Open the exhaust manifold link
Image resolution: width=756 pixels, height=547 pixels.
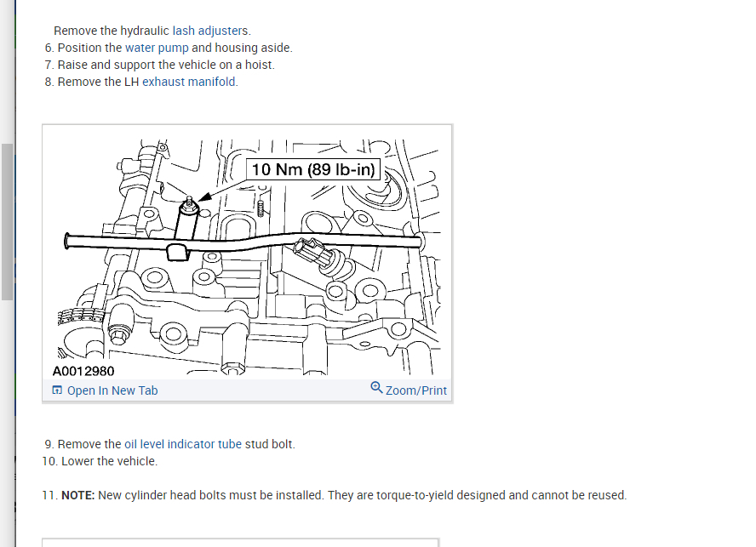tap(190, 82)
